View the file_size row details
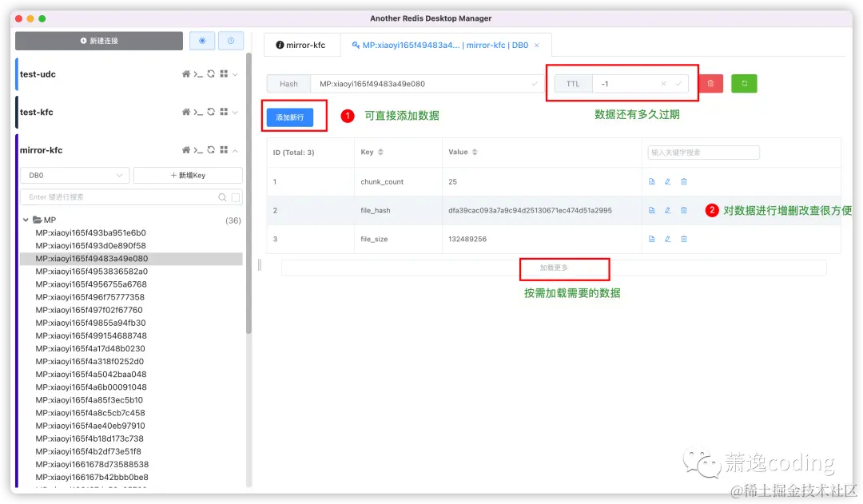This screenshot has height=504, width=863. pos(652,239)
